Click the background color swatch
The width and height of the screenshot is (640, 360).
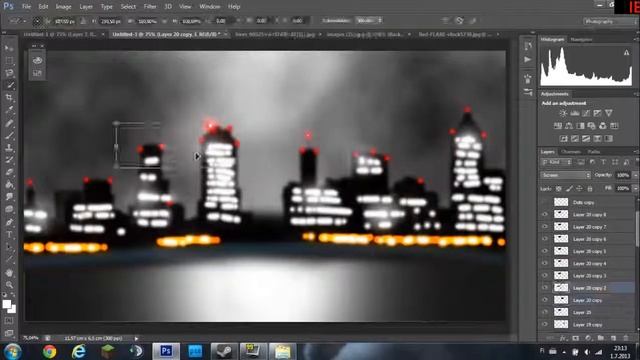pos(13,309)
